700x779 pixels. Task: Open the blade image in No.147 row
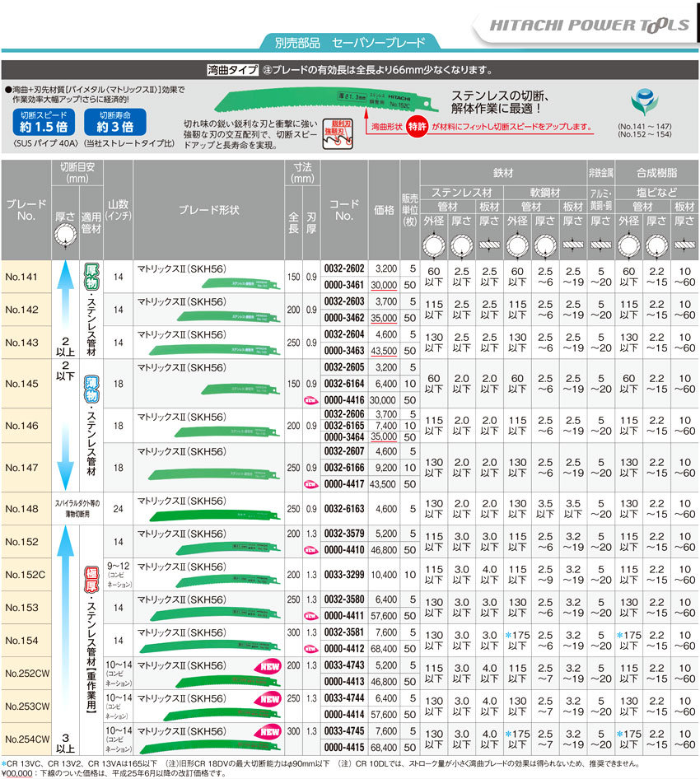click(x=213, y=474)
